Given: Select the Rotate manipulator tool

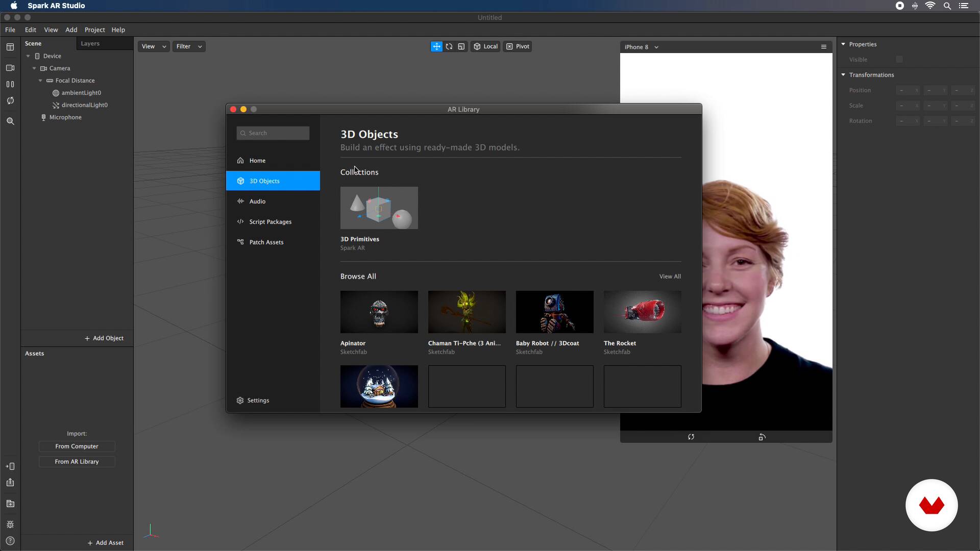Looking at the screenshot, I should 449,46.
